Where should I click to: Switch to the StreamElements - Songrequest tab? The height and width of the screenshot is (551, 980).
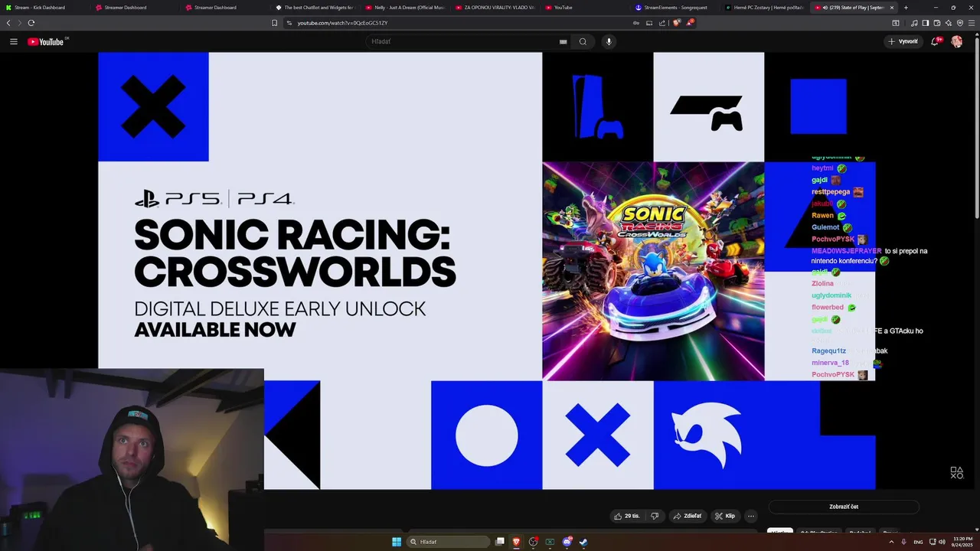(x=676, y=8)
